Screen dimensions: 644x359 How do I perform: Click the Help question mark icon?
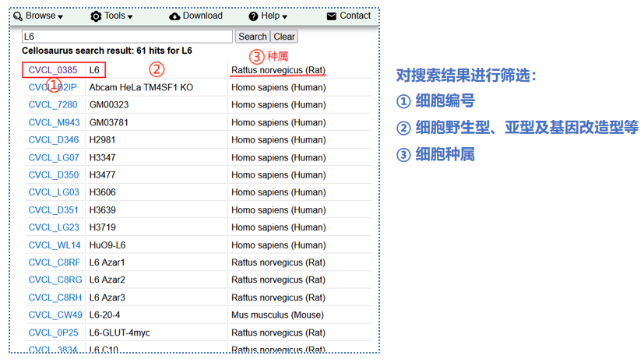click(x=254, y=16)
